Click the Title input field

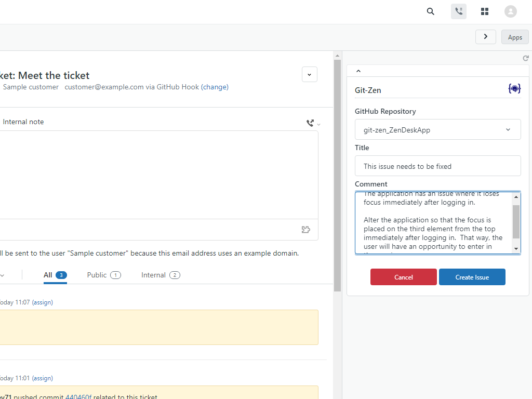pos(437,166)
